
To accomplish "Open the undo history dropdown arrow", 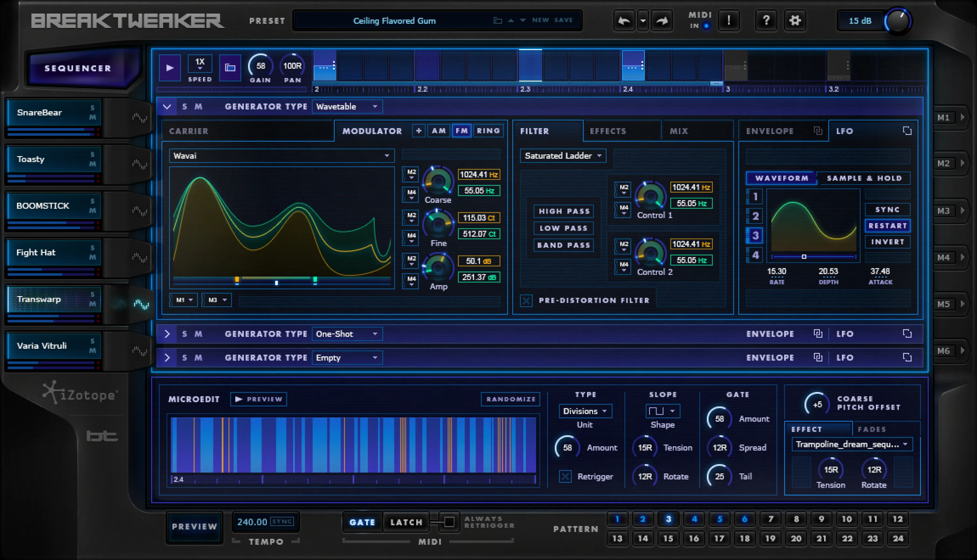I will coord(643,21).
